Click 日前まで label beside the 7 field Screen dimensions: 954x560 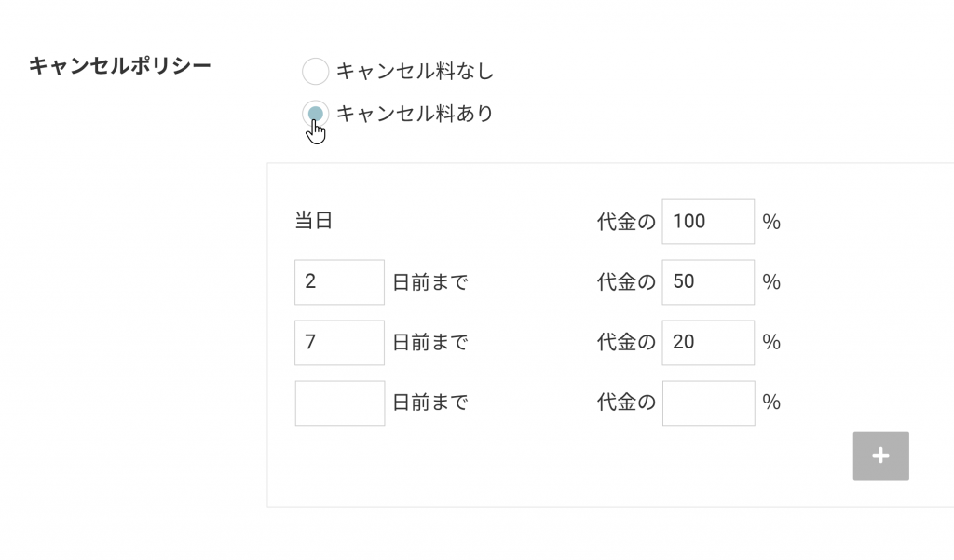[x=429, y=342]
